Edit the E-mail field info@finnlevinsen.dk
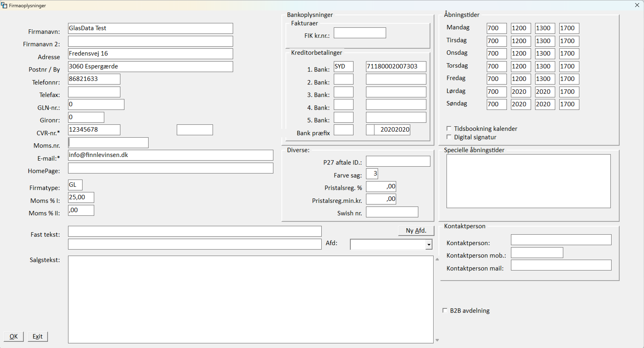644x348 pixels. click(x=171, y=155)
